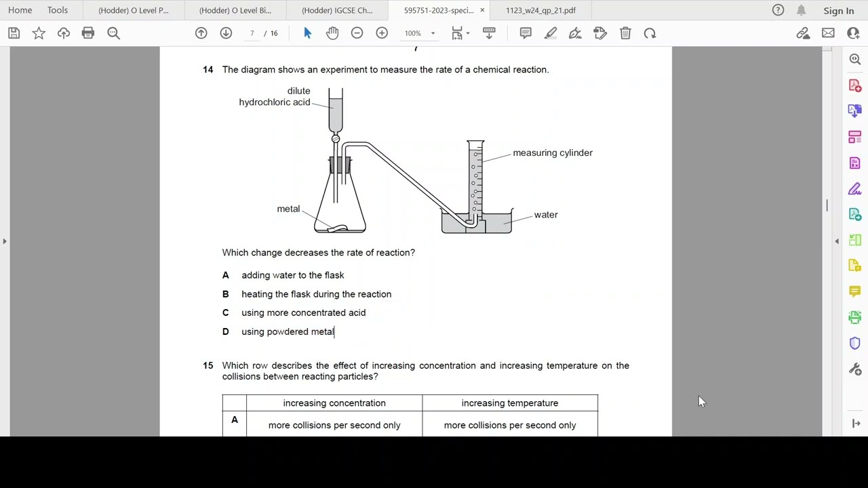
Task: Click the cloud upload icon
Action: [x=64, y=33]
